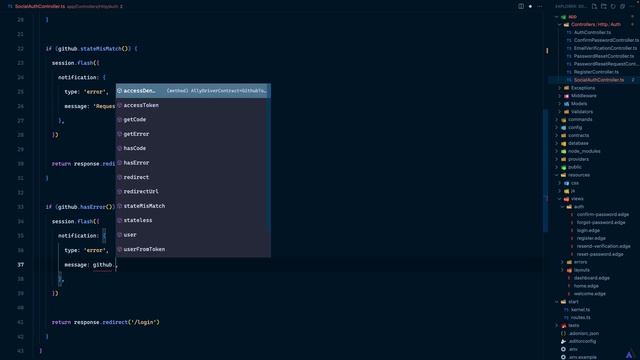
Task: Click the database folder icon
Action: click(564, 144)
